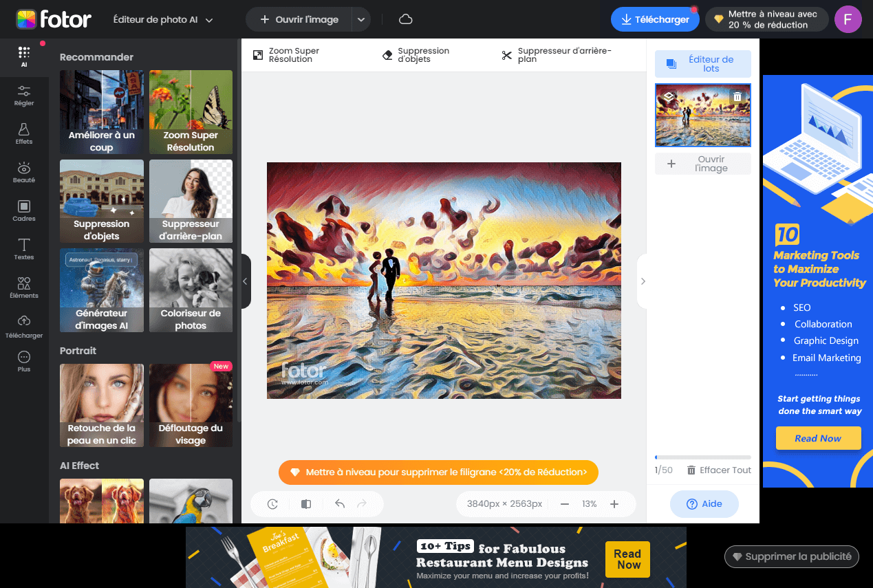
Task: Undo the last edit
Action: [339, 504]
